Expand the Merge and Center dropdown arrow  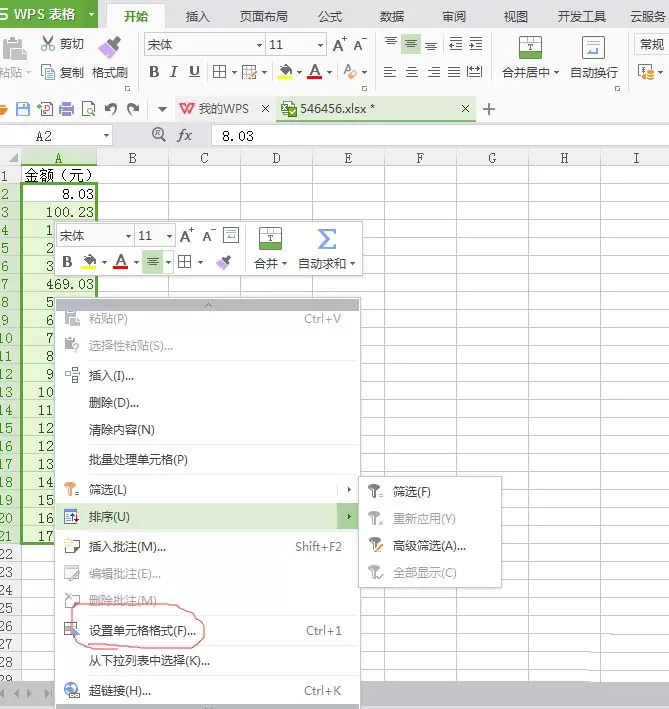point(556,72)
